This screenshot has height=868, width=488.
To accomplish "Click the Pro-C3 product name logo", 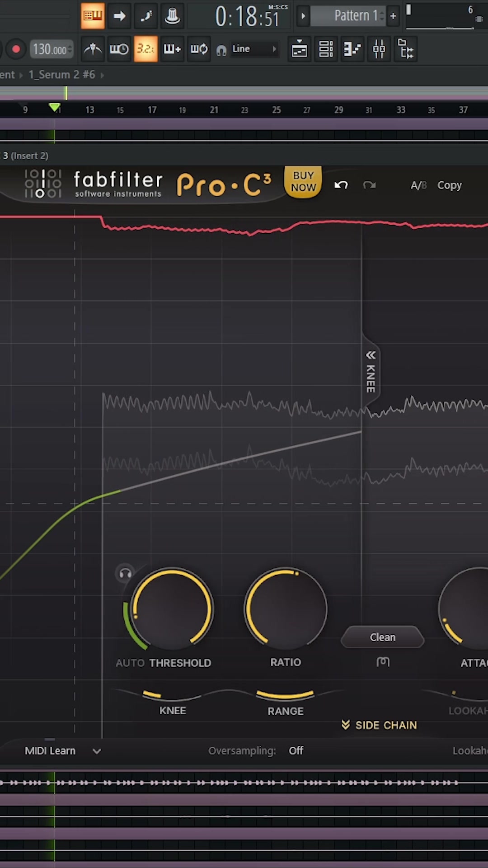I will pyautogui.click(x=225, y=185).
